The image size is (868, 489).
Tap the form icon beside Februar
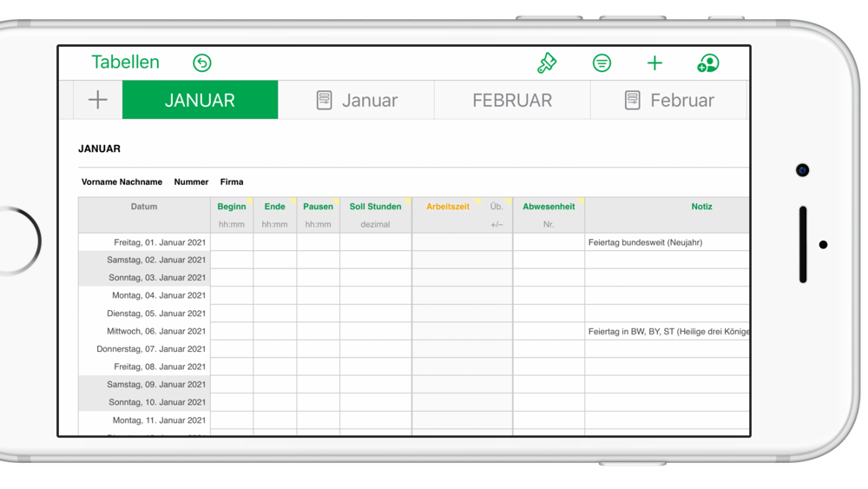point(632,100)
